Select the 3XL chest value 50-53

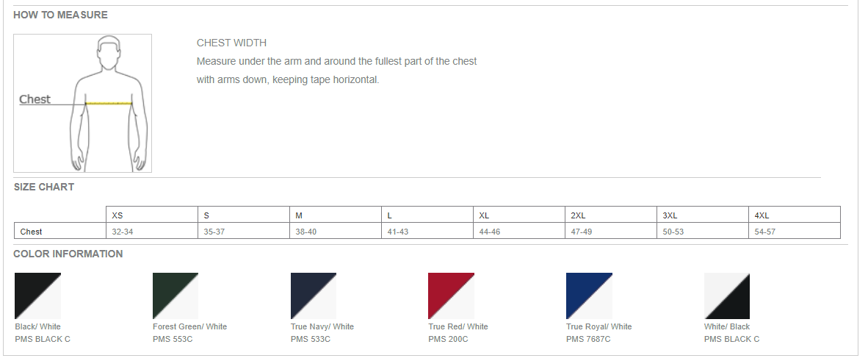pos(673,232)
